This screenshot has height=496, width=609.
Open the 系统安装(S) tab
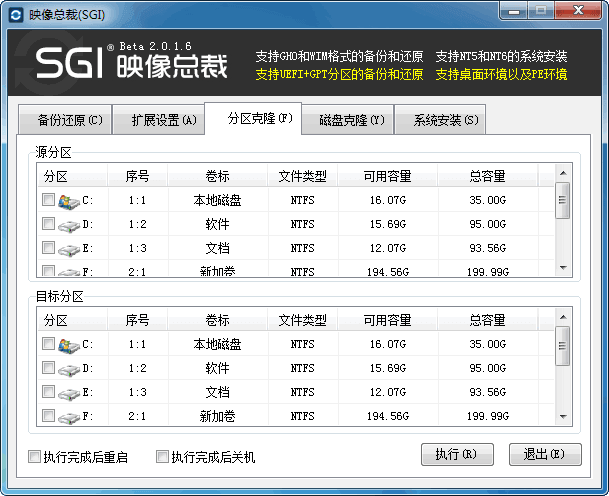[x=440, y=120]
